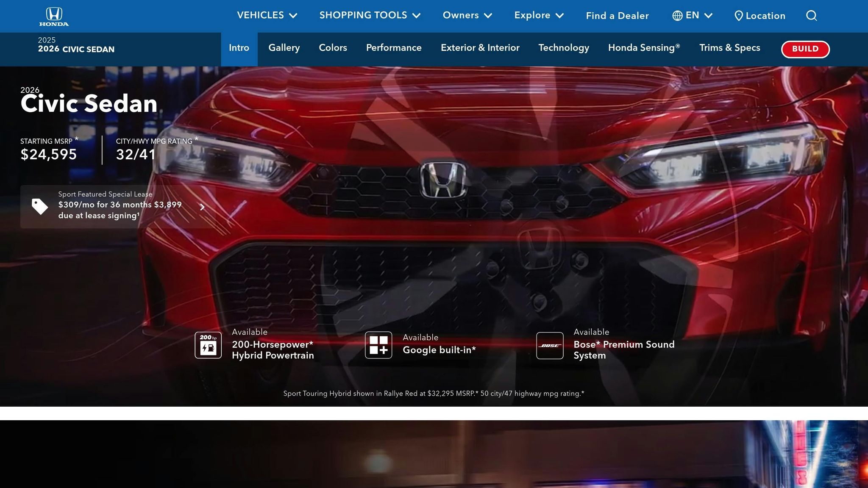Open the Trims & Specs tab
The image size is (868, 488).
point(730,48)
